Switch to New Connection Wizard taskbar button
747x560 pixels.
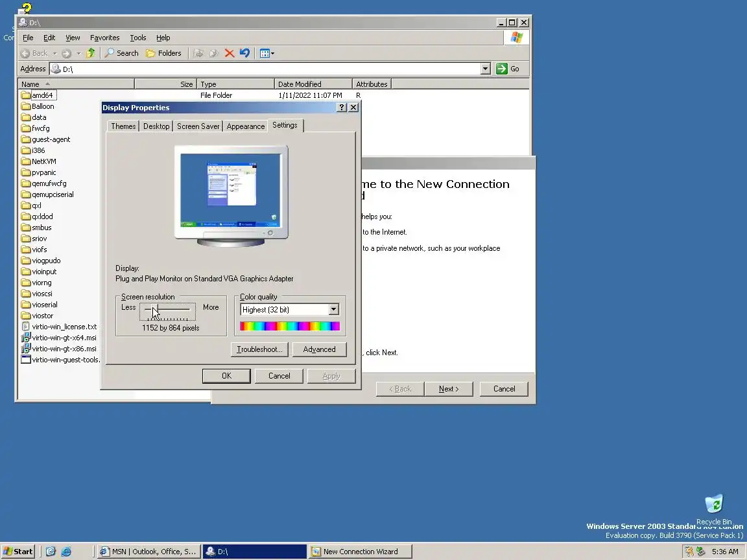(360, 552)
